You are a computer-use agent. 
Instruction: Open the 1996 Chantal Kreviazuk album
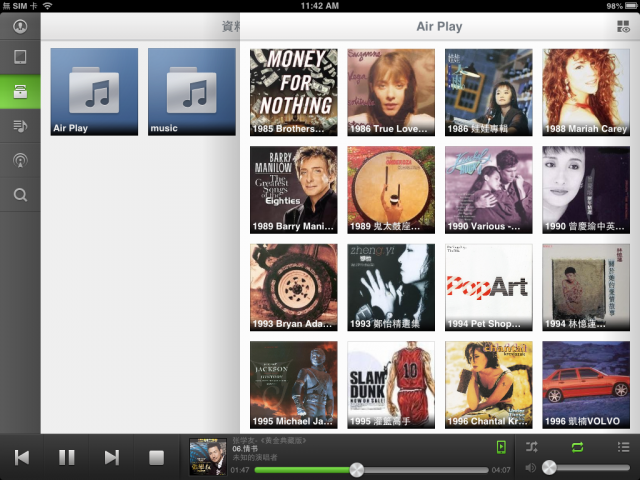(x=489, y=385)
